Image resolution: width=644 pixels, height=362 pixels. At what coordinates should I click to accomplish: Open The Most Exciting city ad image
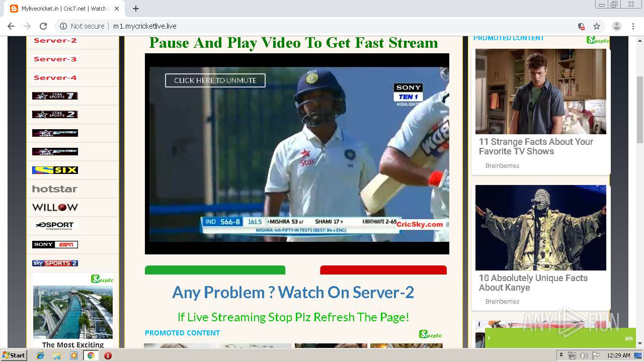point(73,312)
